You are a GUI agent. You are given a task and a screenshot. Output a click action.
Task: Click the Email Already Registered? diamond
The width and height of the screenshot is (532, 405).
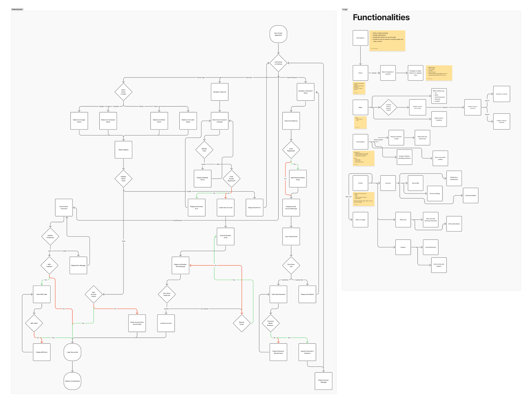[231, 179]
